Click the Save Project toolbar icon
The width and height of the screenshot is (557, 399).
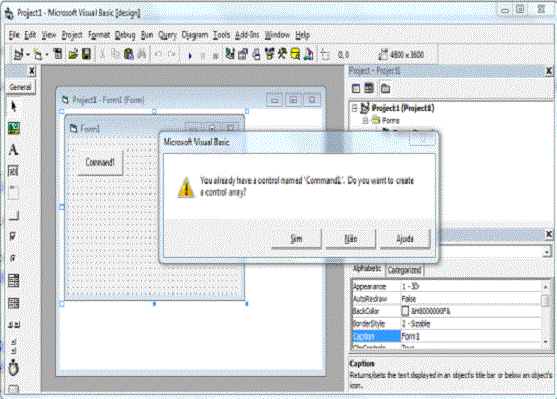[86, 54]
